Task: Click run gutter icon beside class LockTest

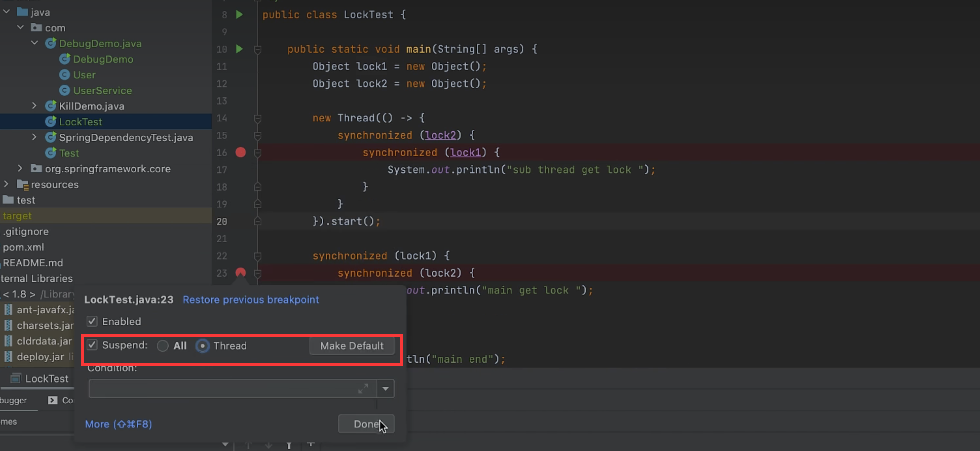Action: [x=239, y=15]
